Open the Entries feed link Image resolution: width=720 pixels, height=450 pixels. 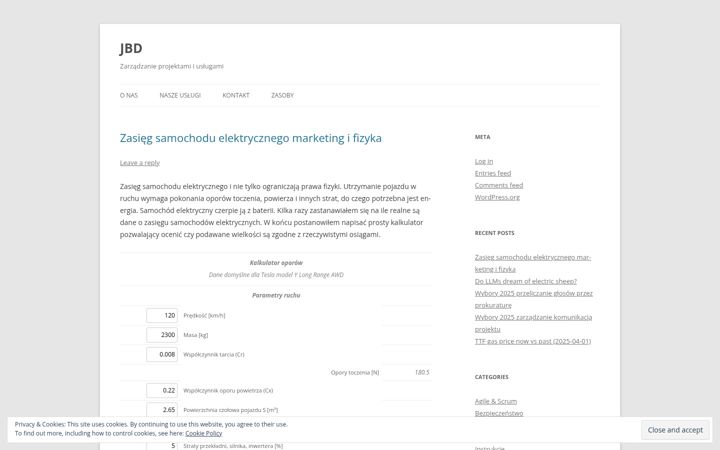click(x=493, y=173)
